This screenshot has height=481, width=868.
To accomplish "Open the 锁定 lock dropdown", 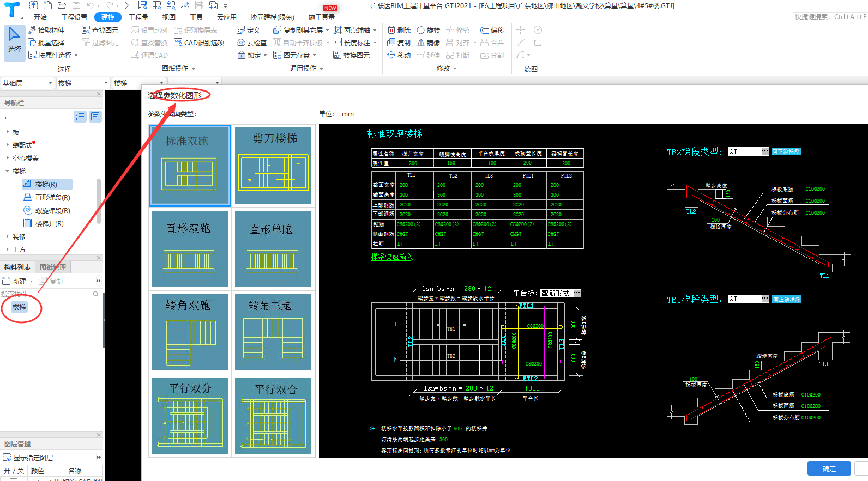I will coord(266,55).
